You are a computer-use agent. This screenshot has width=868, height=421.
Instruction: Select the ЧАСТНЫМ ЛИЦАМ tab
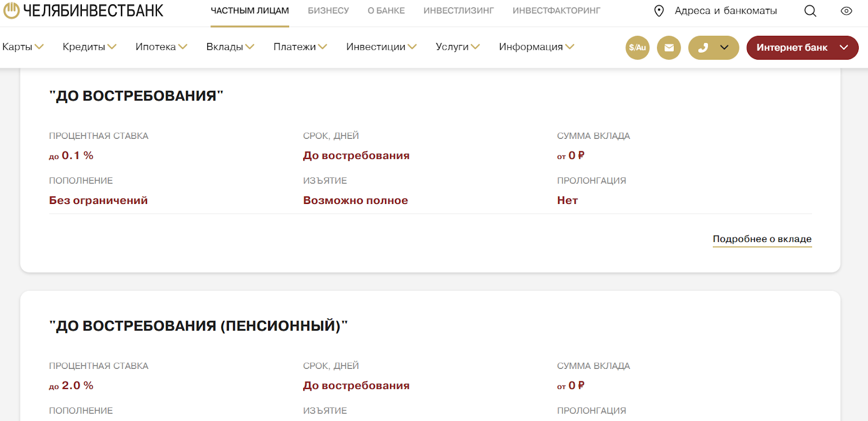tap(250, 11)
